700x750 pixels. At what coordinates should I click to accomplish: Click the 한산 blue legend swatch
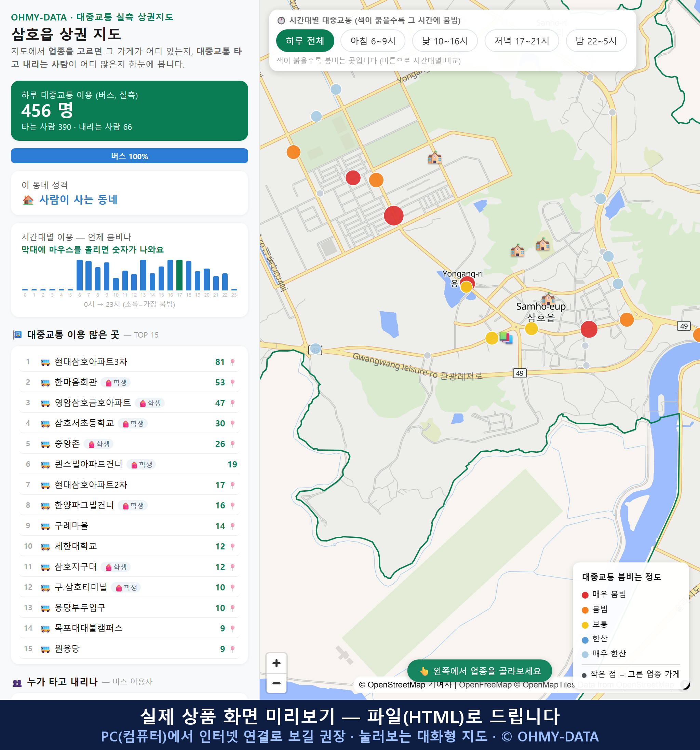585,640
